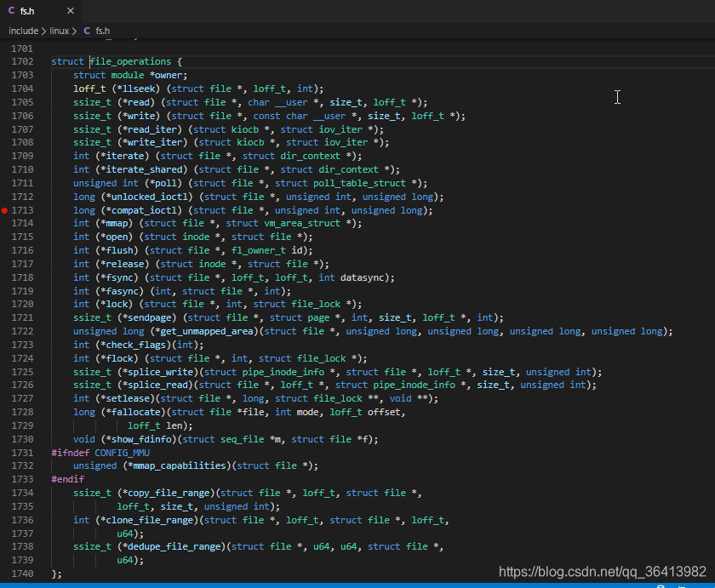Click on 'compat_ioctl' function pointer
Image resolution: width=715 pixels, height=588 pixels.
click(144, 210)
